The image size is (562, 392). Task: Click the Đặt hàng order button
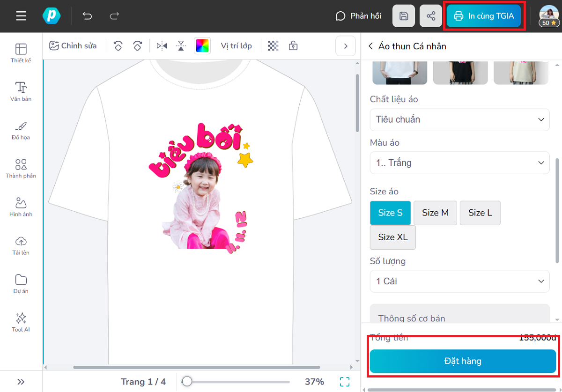tap(463, 361)
